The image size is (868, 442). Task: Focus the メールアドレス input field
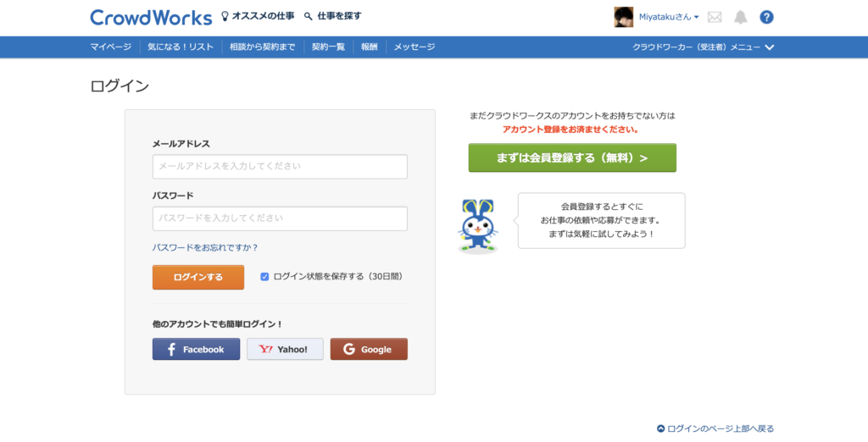pos(280,167)
